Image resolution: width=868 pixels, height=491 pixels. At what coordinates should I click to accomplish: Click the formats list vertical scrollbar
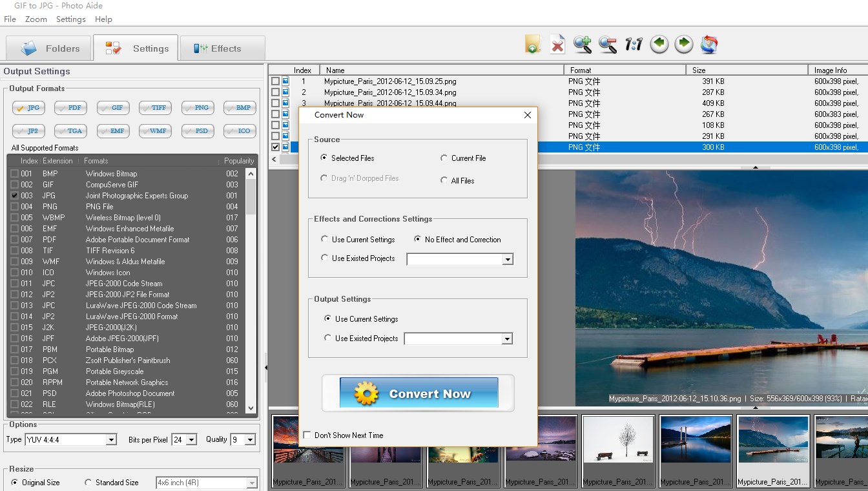[251, 291]
